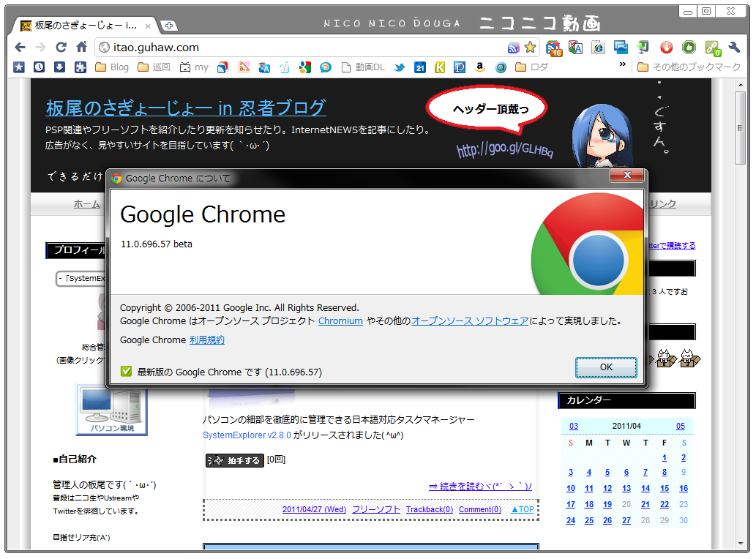Click the green monitor extension icon
The width and height of the screenshot is (756, 559).
coord(643,48)
